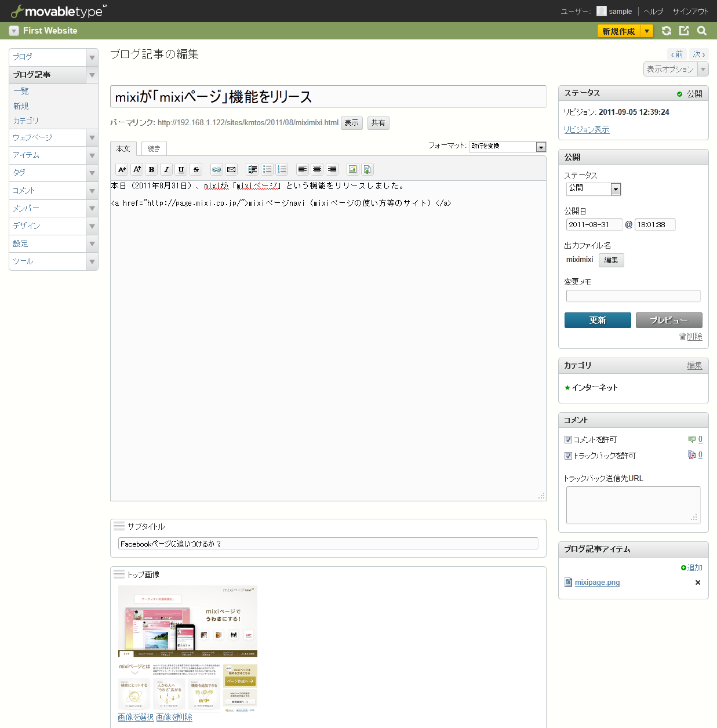717x728 pixels.
Task: Open the format dropdown
Action: (x=508, y=147)
